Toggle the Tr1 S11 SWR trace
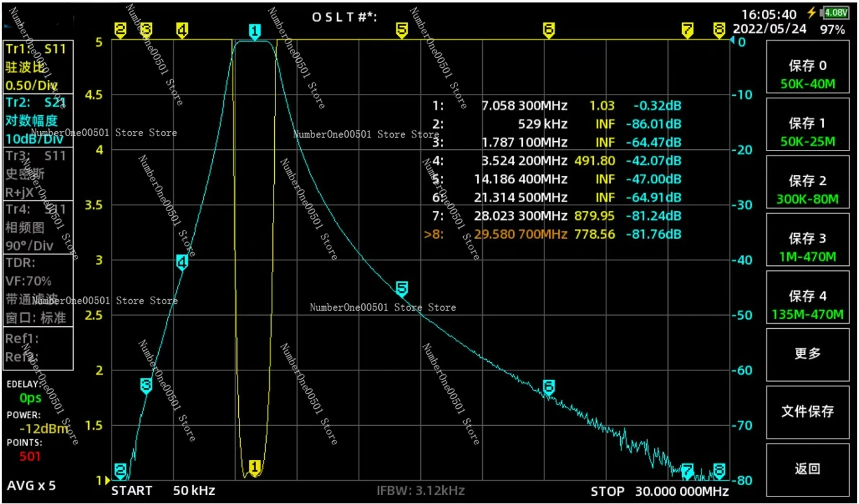Screen dimensions: 859x504 [x=38, y=67]
